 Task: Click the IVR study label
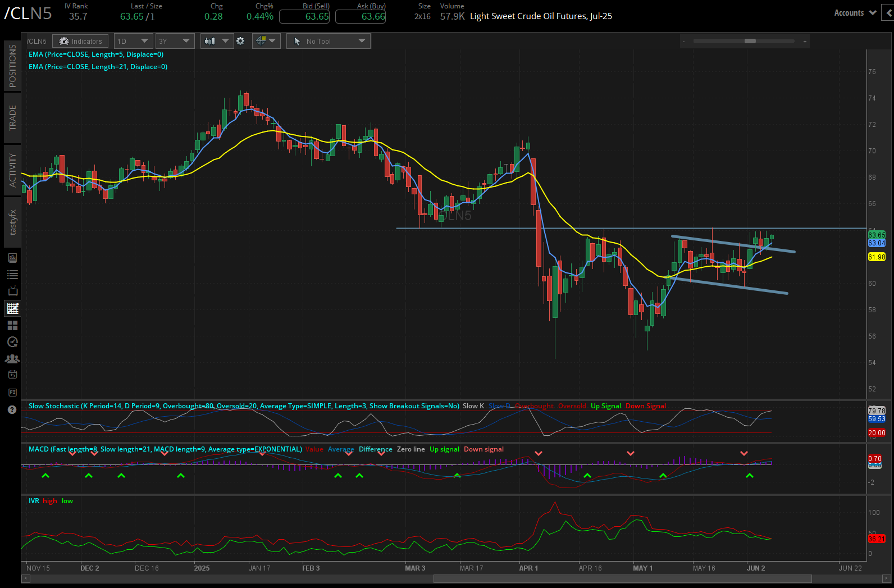[x=34, y=501]
